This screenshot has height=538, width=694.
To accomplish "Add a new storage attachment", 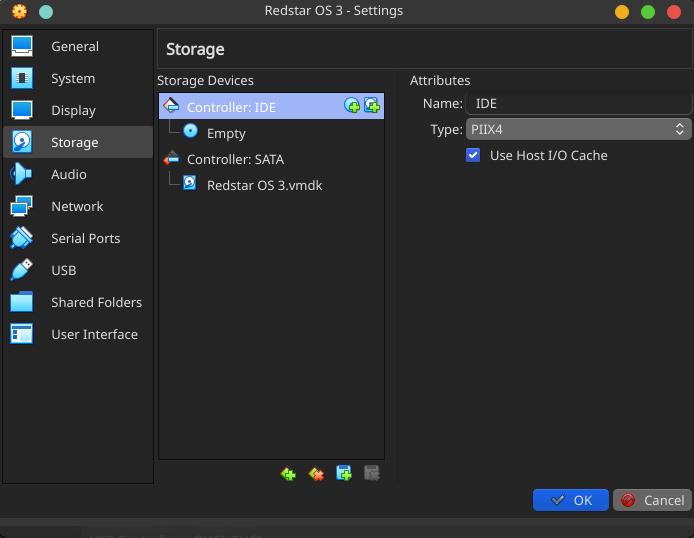I will tap(344, 473).
